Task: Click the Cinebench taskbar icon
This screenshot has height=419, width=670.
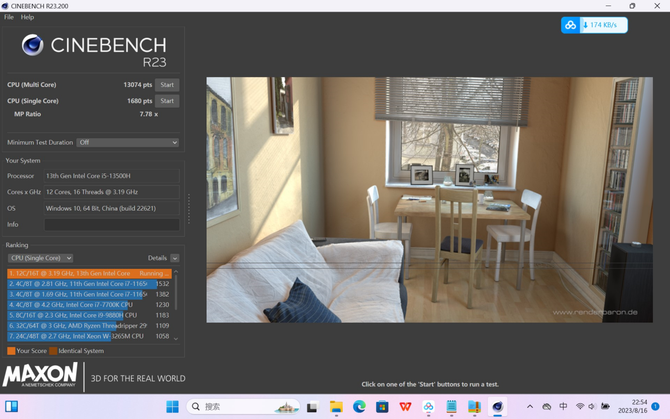Action: [497, 407]
